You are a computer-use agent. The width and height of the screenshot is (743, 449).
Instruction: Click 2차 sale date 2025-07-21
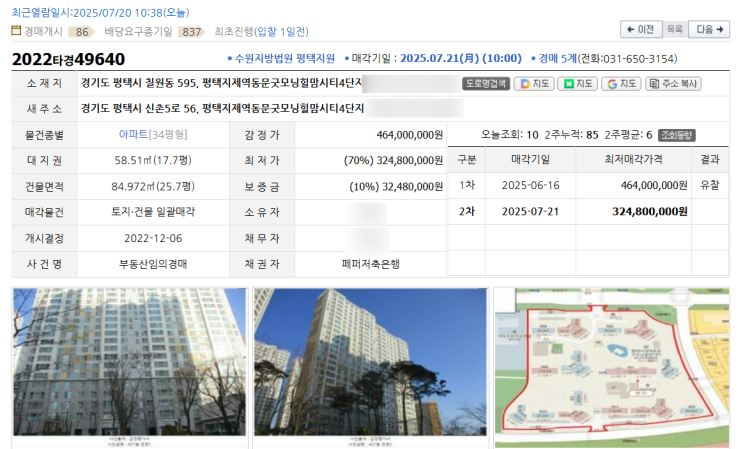tap(531, 211)
